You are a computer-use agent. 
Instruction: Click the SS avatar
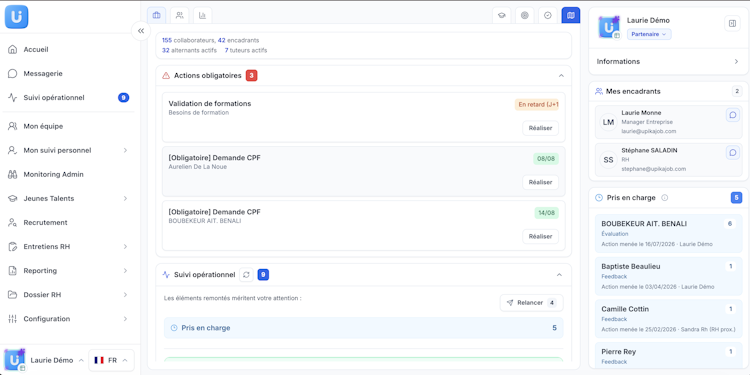click(608, 160)
